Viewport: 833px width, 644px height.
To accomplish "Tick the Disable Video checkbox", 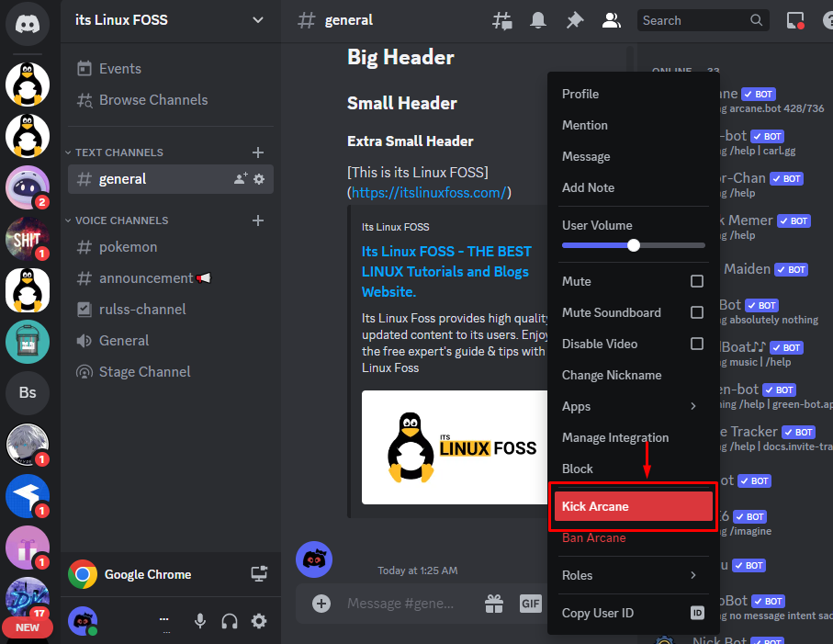I will [x=697, y=344].
